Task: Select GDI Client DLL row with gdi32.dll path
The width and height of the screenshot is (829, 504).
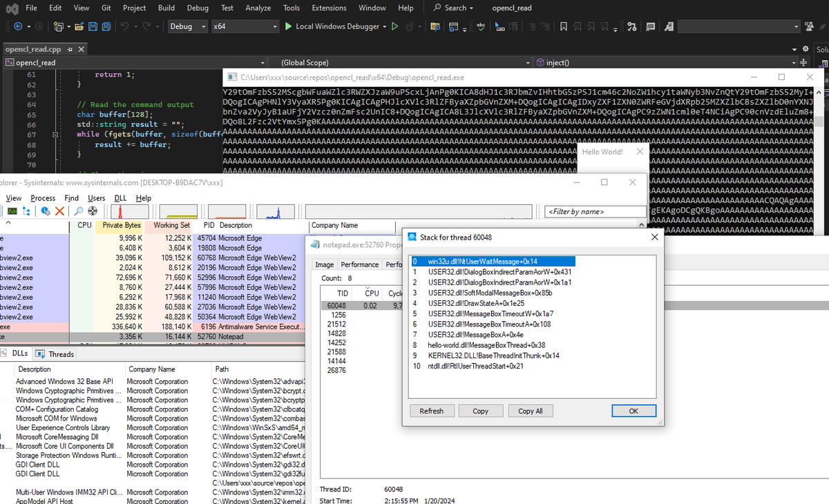Action: tap(152, 465)
